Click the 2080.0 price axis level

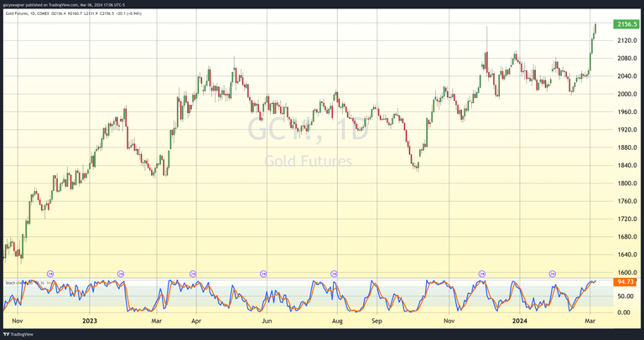(x=627, y=58)
